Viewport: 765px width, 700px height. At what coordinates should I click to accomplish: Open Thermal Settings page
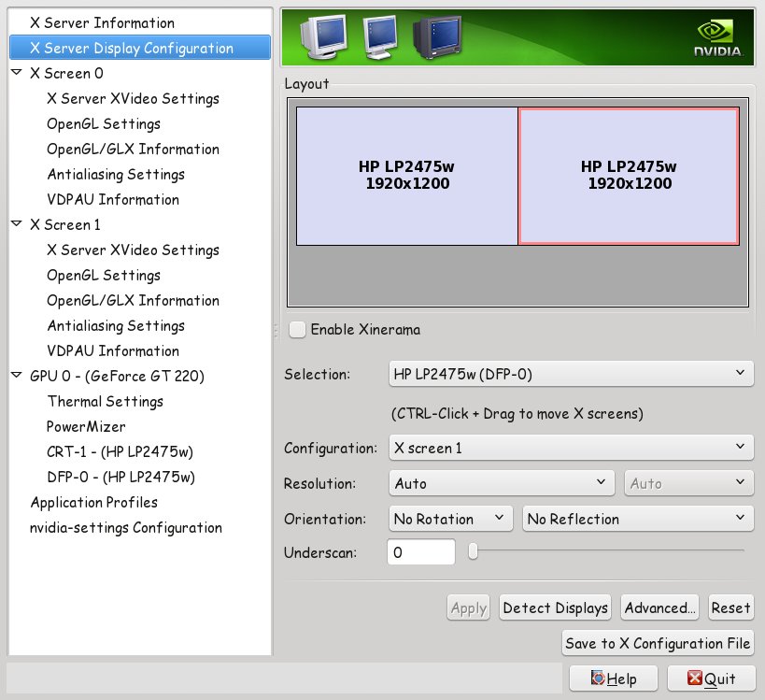(106, 401)
